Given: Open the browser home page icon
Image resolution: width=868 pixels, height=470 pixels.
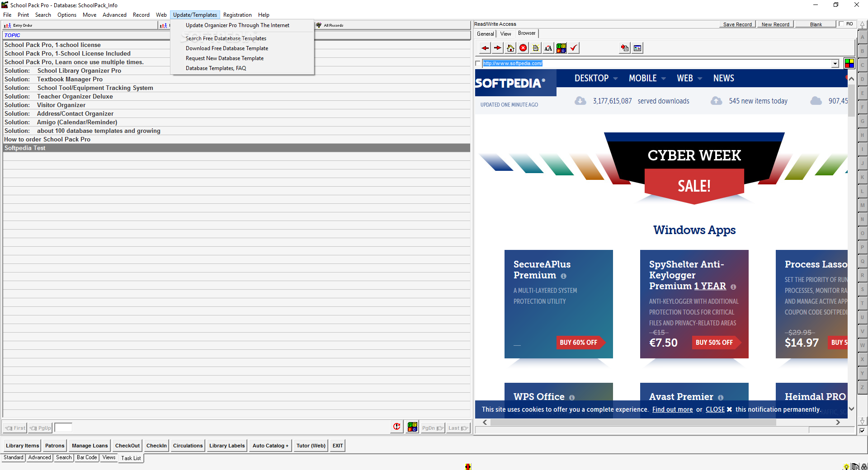Looking at the screenshot, I should click(x=510, y=48).
